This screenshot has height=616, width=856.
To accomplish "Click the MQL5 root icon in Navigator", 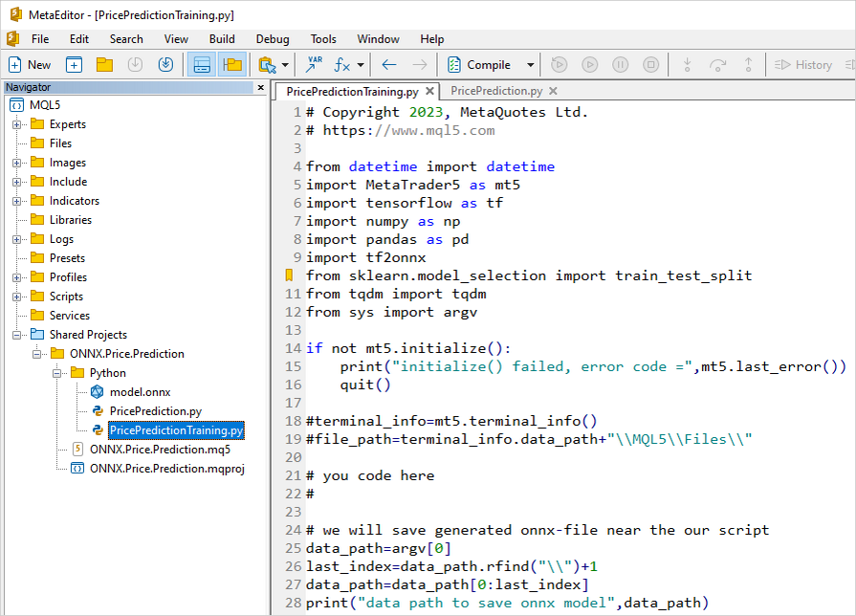I will click(x=15, y=104).
